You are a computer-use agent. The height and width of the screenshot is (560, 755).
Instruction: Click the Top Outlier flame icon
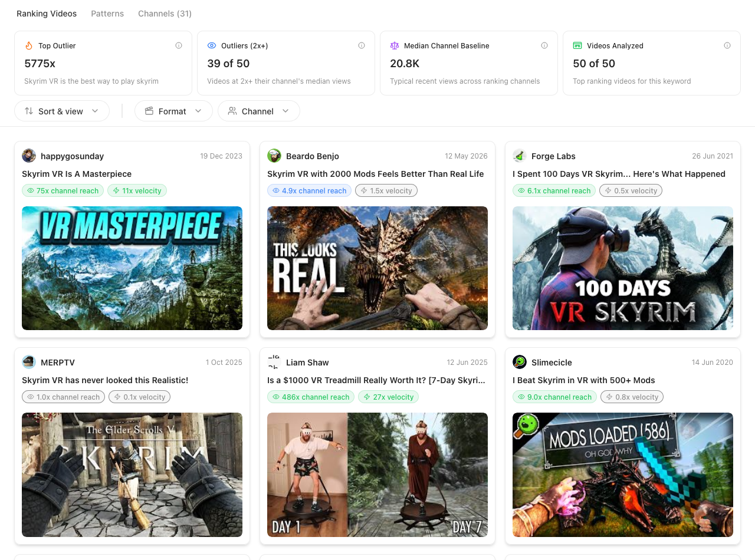point(29,45)
